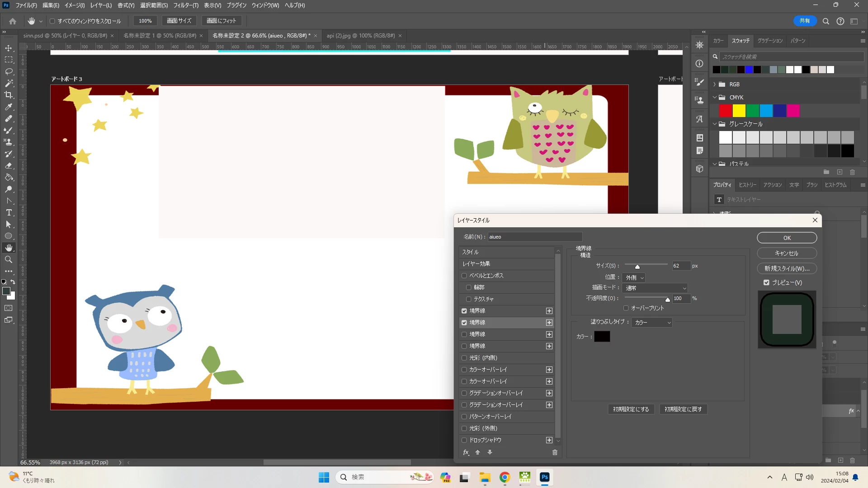Select the Type tool in toolbar

(x=9, y=212)
